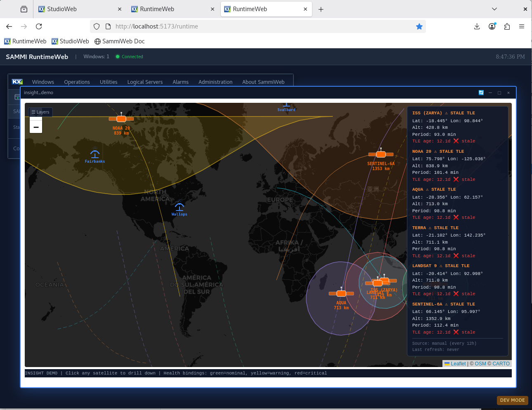Zoom out the map with minus button

[36, 127]
